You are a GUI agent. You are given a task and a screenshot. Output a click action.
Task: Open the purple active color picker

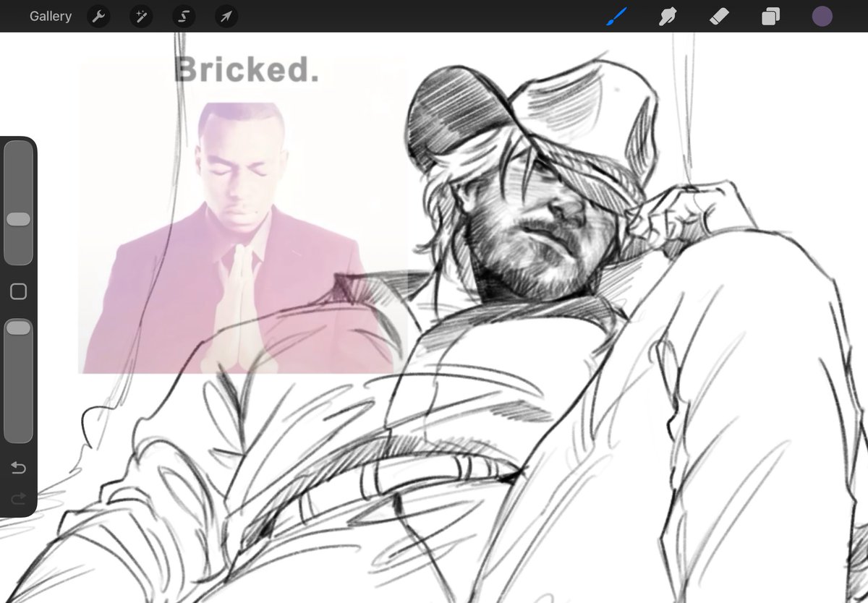(x=822, y=17)
